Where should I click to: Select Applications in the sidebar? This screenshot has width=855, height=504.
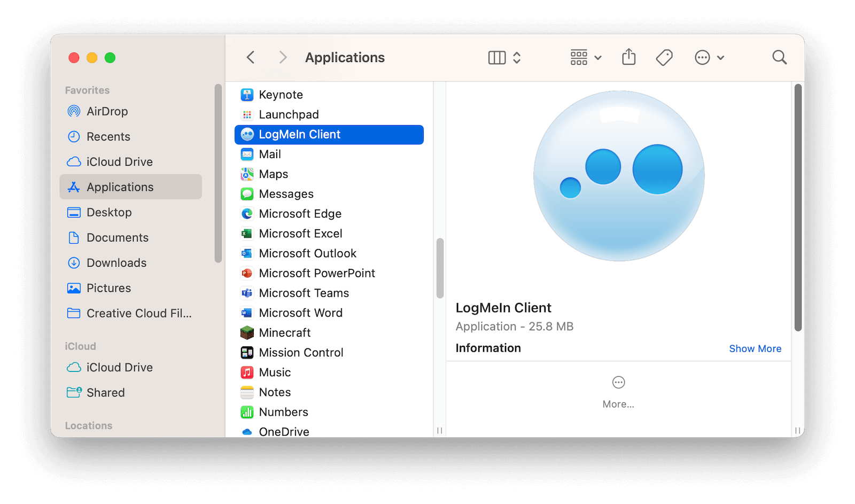131,187
